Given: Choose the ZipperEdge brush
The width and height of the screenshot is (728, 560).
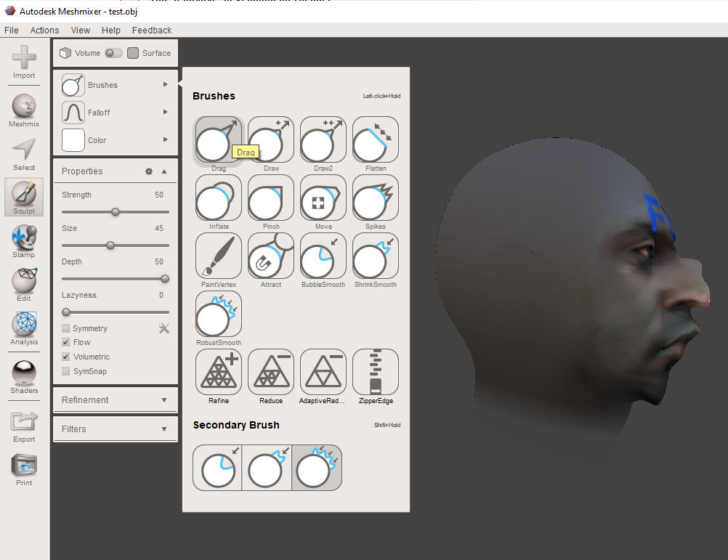Looking at the screenshot, I should click(x=376, y=372).
